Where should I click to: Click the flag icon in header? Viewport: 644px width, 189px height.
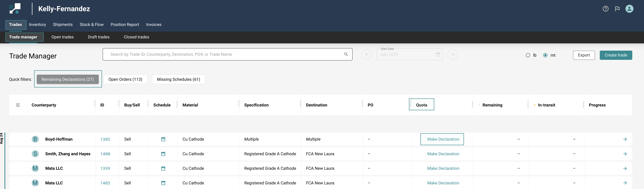coord(617,9)
